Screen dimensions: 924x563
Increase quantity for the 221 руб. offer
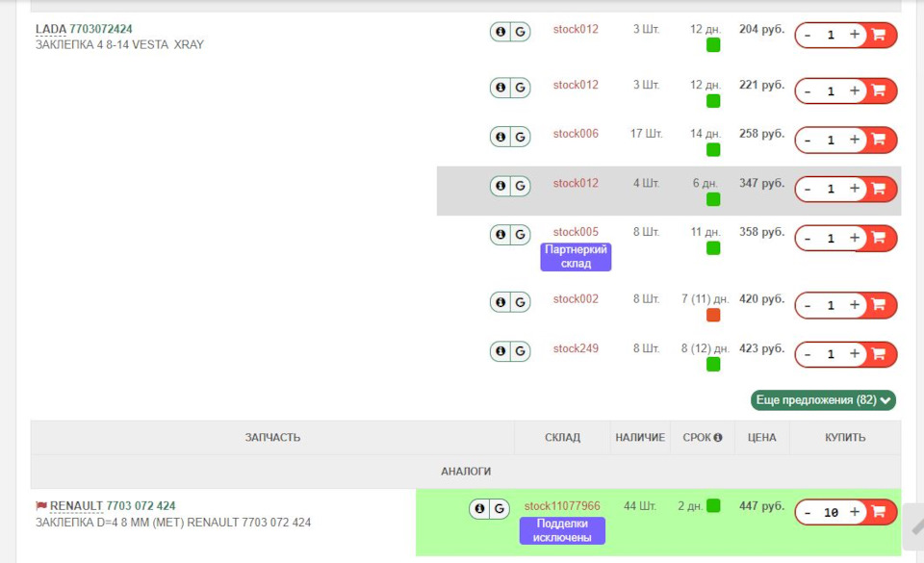(x=855, y=90)
